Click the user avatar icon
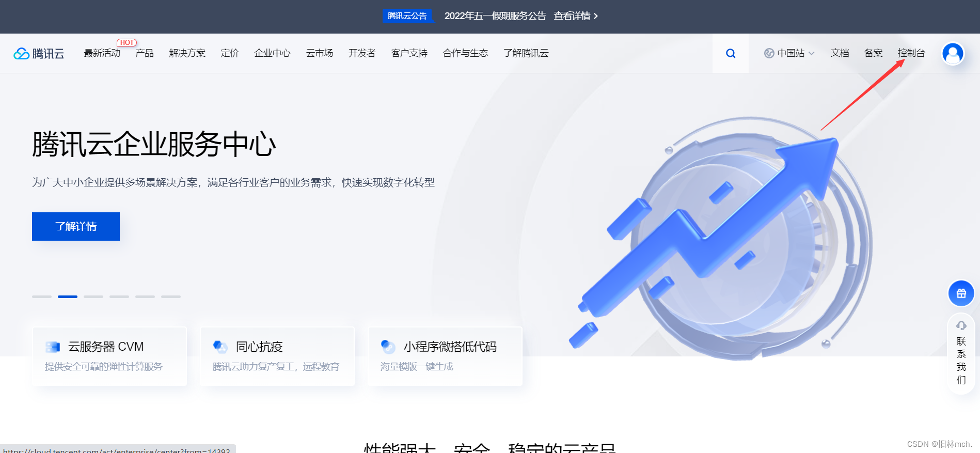The image size is (980, 453). pyautogui.click(x=953, y=53)
